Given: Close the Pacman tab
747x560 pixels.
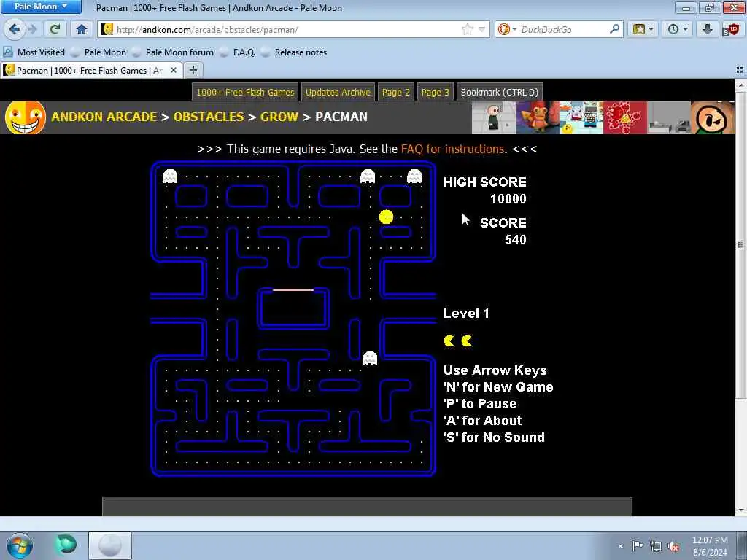Looking at the screenshot, I should (174, 71).
